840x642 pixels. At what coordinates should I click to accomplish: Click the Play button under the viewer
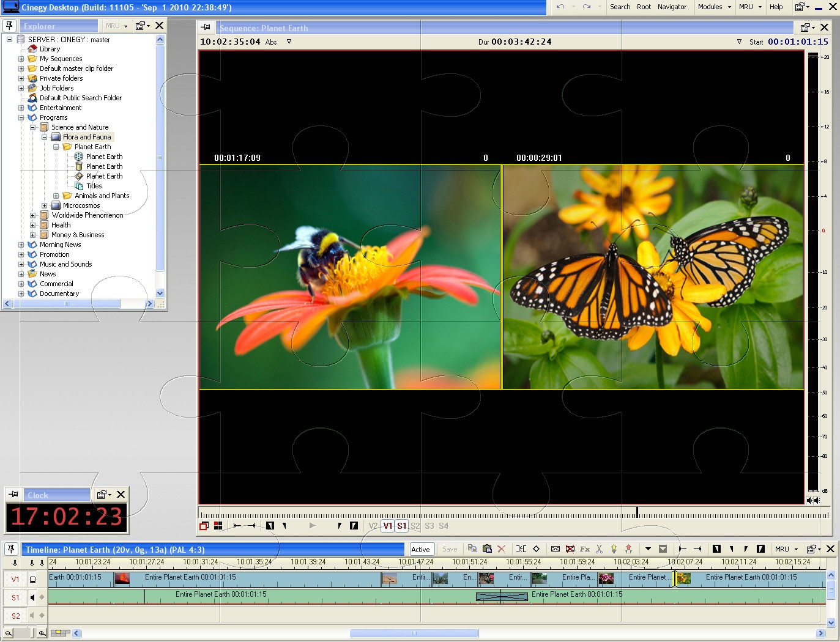[312, 526]
